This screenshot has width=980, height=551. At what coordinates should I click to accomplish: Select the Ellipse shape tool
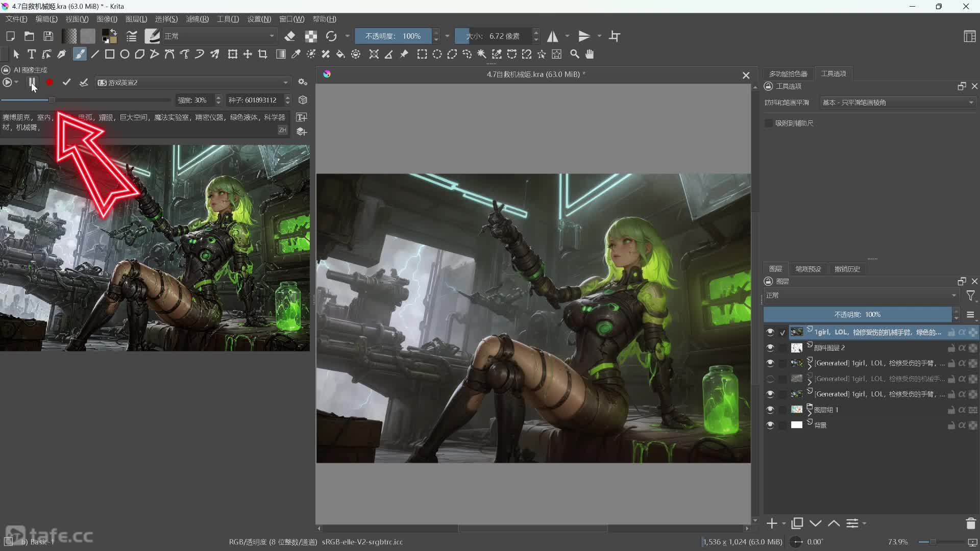tap(125, 54)
